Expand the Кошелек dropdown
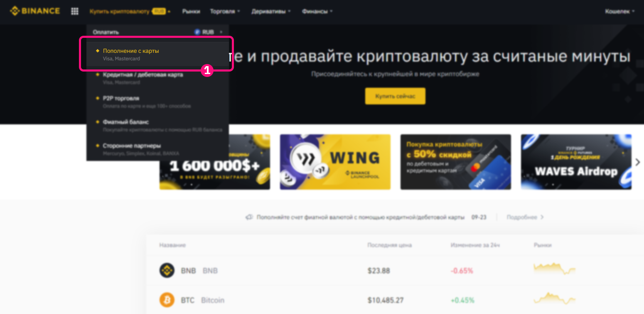Image resolution: width=644 pixels, height=314 pixels. (620, 12)
